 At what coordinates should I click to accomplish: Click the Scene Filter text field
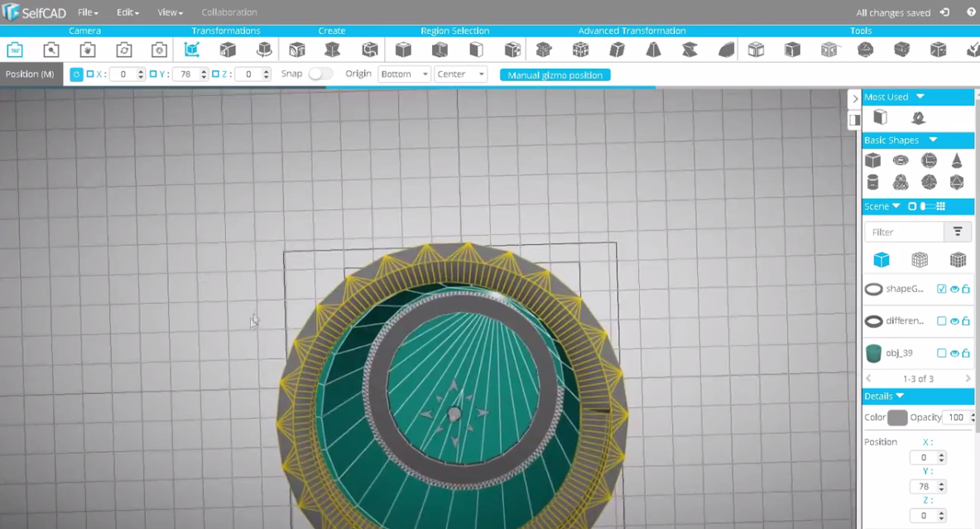[x=904, y=232]
